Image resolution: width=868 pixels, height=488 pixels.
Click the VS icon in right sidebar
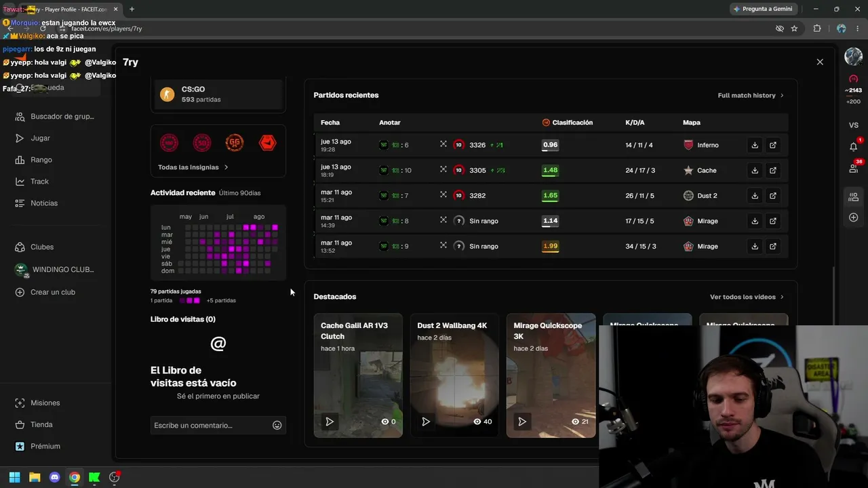click(x=853, y=125)
